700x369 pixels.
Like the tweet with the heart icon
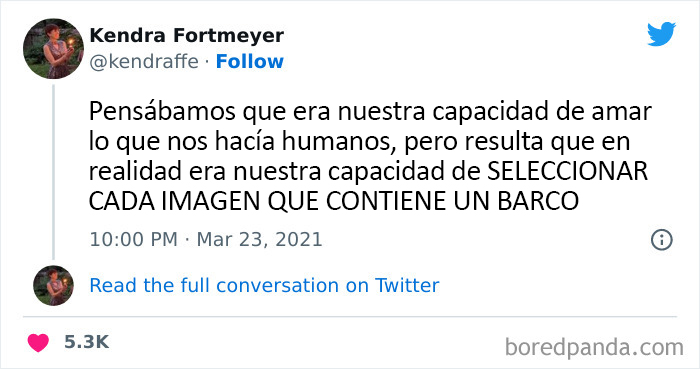point(38,343)
